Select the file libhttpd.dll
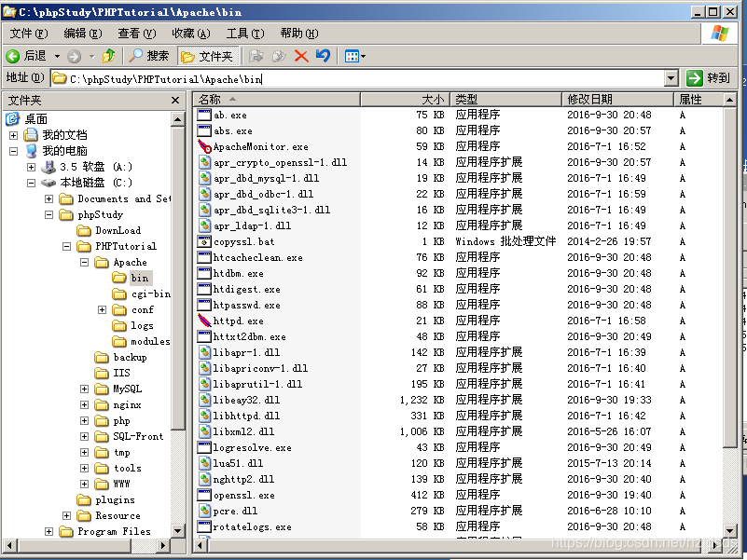Viewport: 747px width, 560px height. (x=246, y=416)
